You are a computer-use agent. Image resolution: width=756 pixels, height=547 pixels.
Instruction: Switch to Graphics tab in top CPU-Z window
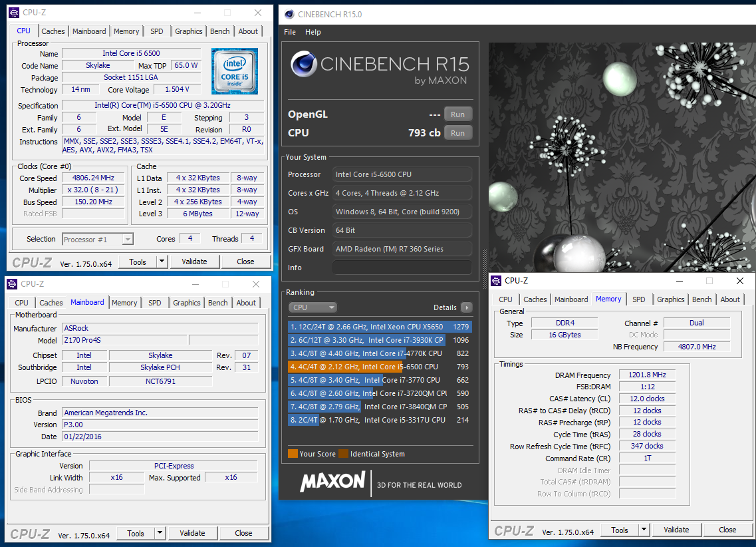(189, 31)
